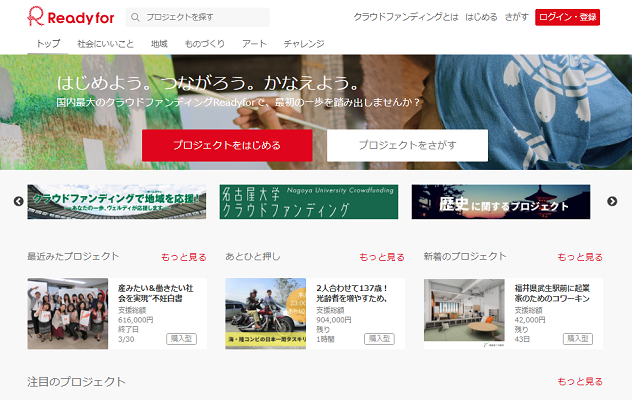
Task: Click the previous banner carousel arrow
Action: 19,201
